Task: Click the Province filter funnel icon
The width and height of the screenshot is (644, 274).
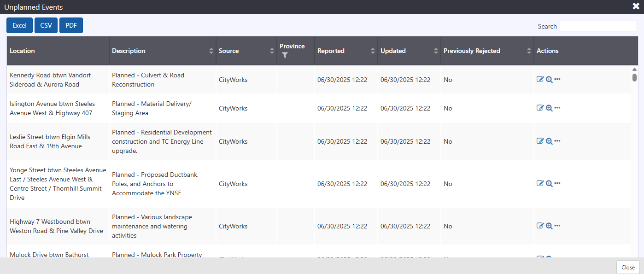Action: pos(285,55)
